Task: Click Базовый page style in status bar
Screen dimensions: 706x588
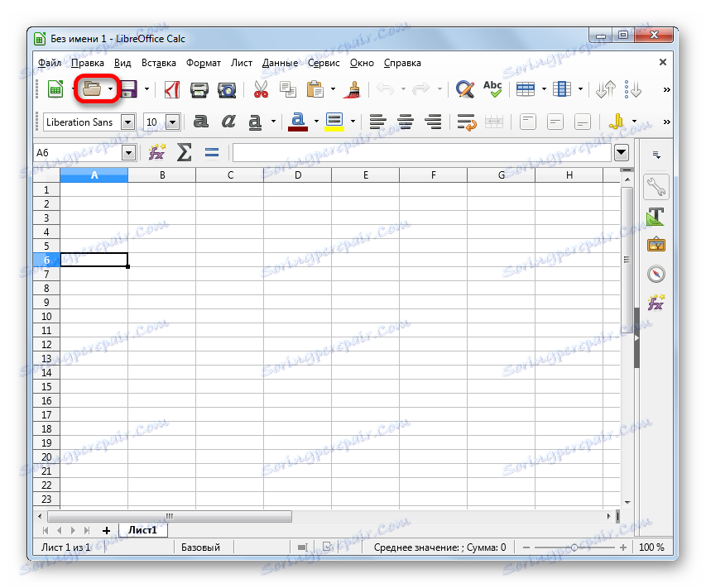Action: pos(200,547)
